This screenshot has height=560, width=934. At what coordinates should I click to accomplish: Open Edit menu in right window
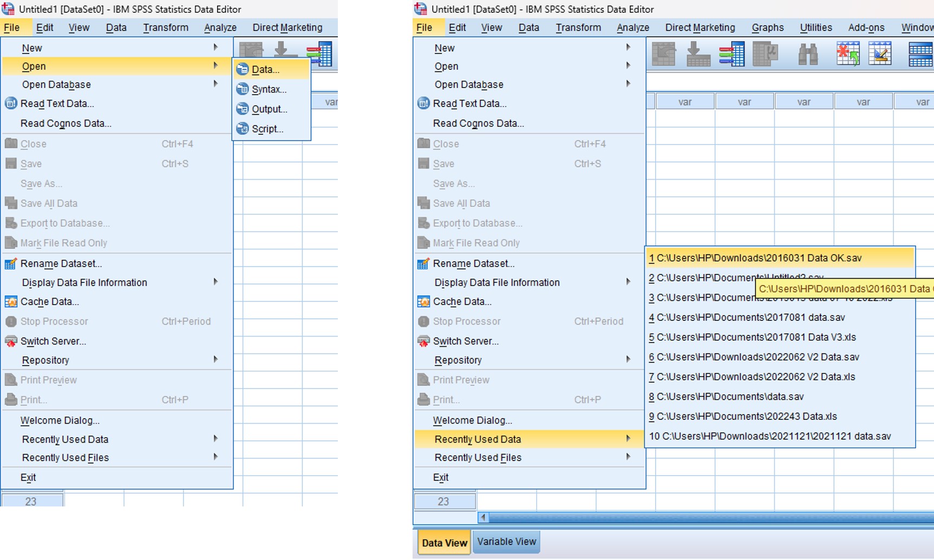pyautogui.click(x=457, y=28)
